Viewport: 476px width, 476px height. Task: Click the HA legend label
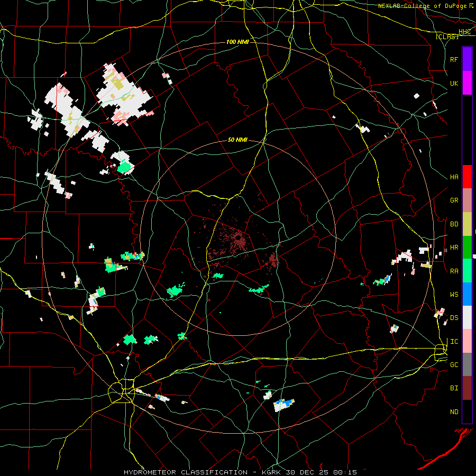[454, 177]
